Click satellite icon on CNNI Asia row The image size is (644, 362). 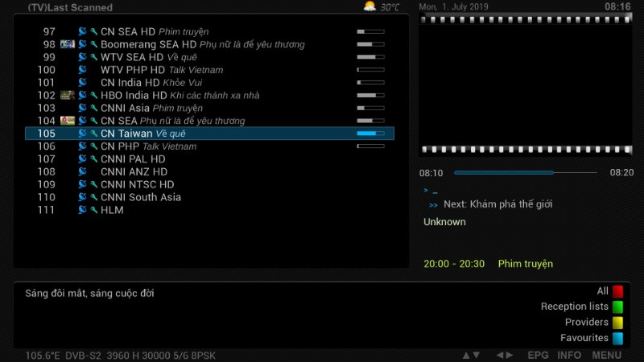click(x=83, y=108)
